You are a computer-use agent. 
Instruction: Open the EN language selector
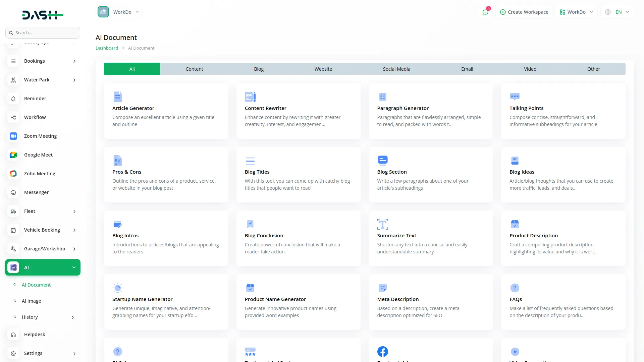pos(616,12)
